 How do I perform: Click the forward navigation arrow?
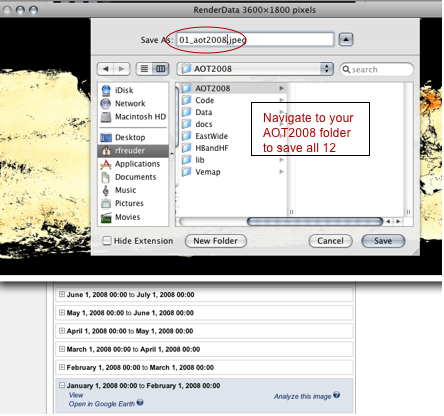(x=122, y=69)
